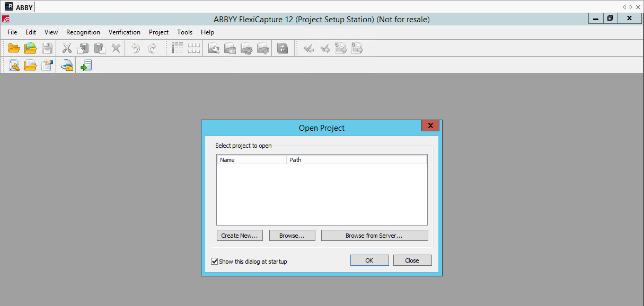Click the page with wrench toolbar icon

(x=214, y=49)
